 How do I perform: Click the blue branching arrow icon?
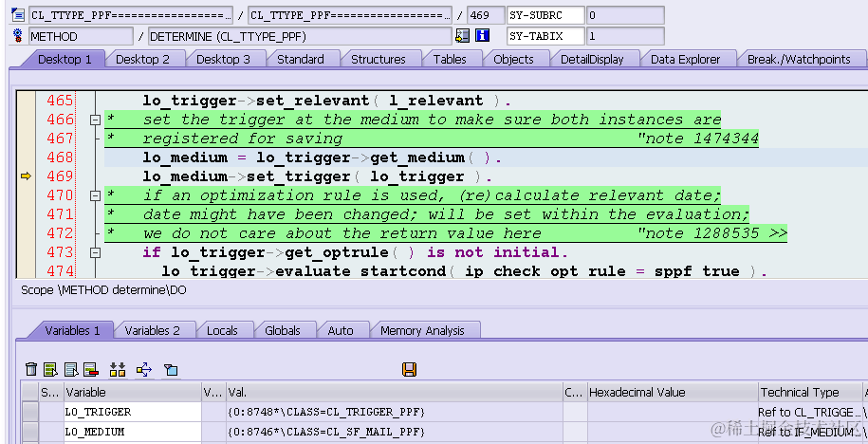click(x=144, y=369)
